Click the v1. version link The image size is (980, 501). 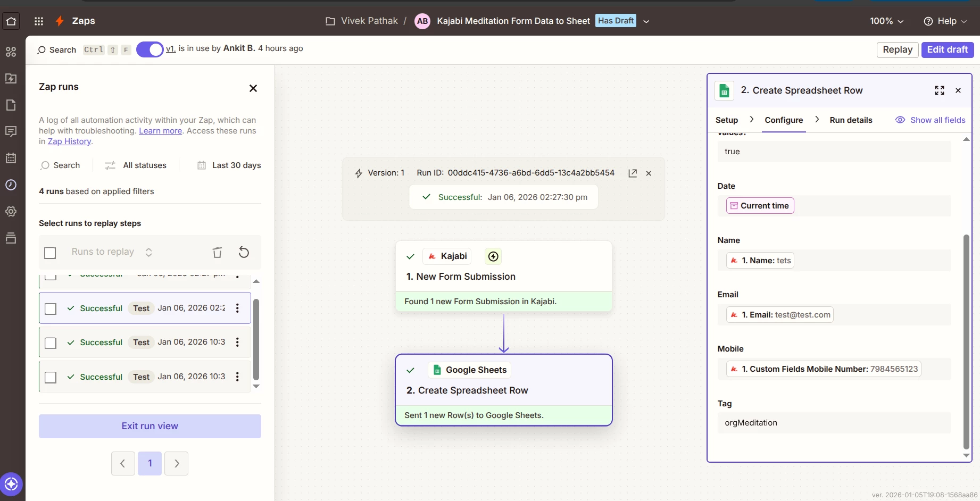(171, 48)
